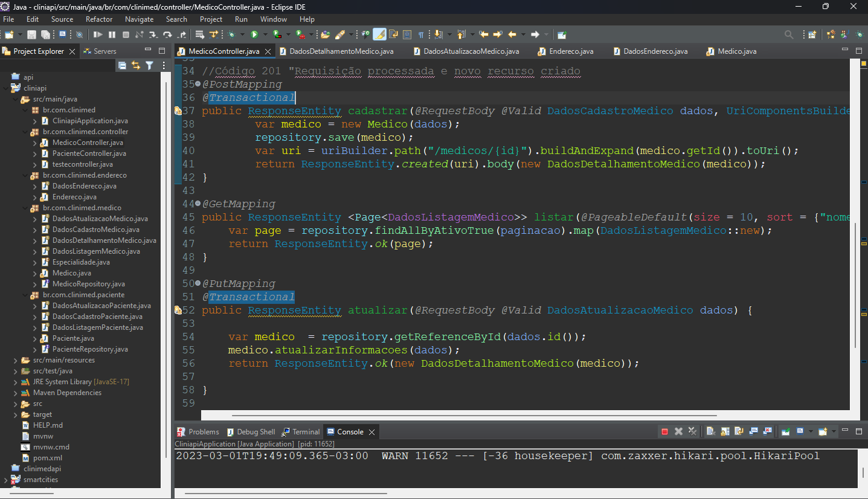This screenshot has width=868, height=499.
Task: Click the New file toolbar icon
Action: coord(9,34)
